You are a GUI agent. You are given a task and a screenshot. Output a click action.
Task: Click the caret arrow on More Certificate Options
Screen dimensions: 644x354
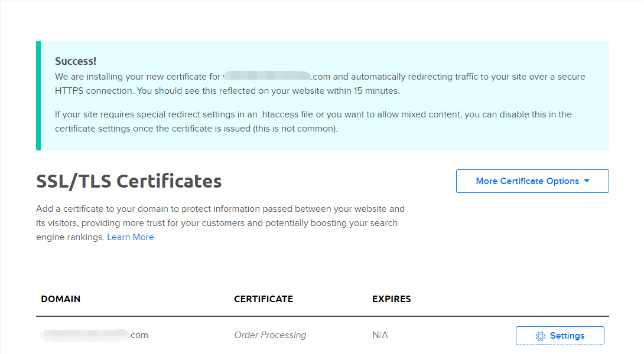tap(587, 181)
